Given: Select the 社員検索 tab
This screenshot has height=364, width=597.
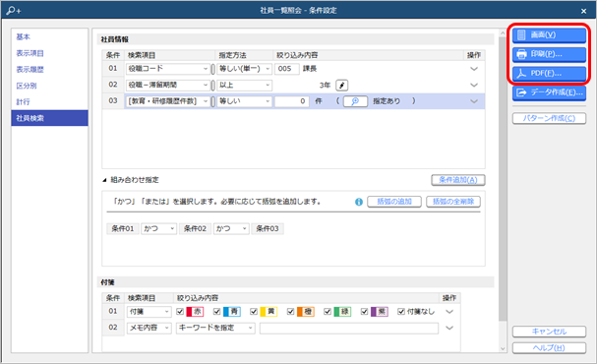Looking at the screenshot, I should (49, 118).
